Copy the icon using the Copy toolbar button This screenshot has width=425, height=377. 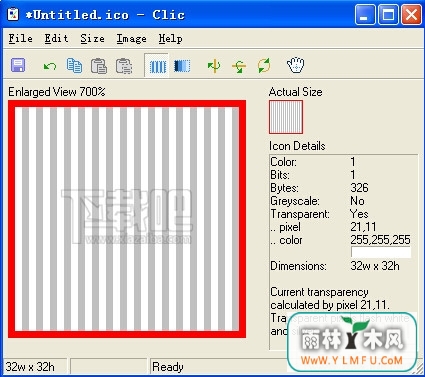74,65
